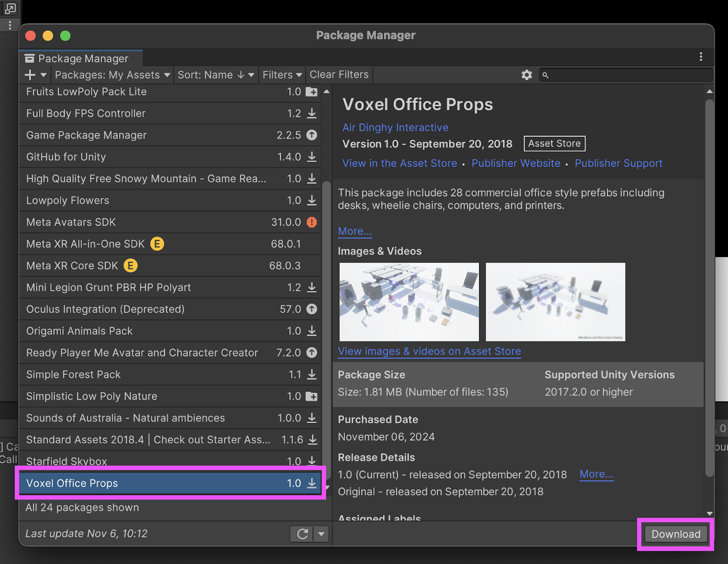Screen dimensions: 728x564
Task: Click the download icon for Full Body FPS Controller
Action: pos(312,113)
